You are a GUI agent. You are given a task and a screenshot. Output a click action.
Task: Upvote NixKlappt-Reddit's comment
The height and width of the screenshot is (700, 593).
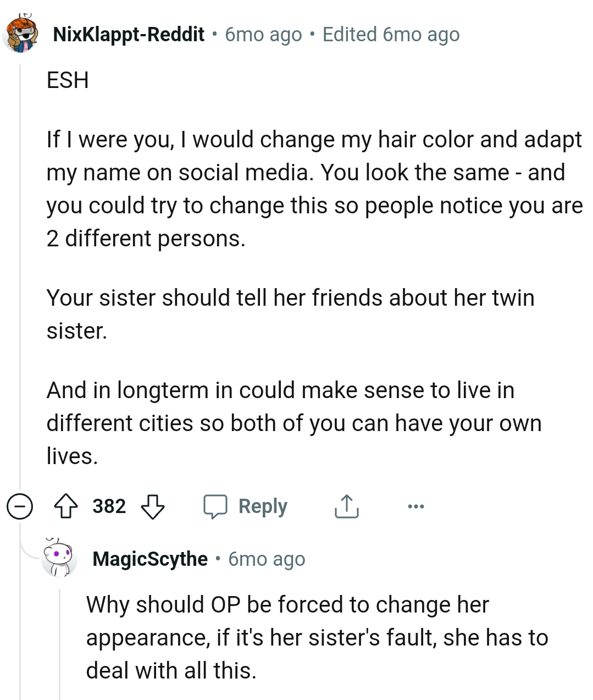click(x=66, y=506)
